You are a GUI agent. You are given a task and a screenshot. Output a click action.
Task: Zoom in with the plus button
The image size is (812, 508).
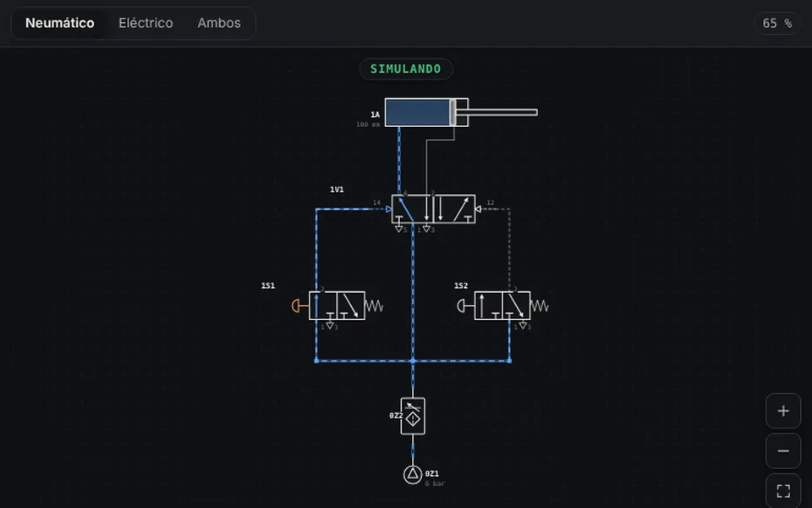[x=783, y=411]
